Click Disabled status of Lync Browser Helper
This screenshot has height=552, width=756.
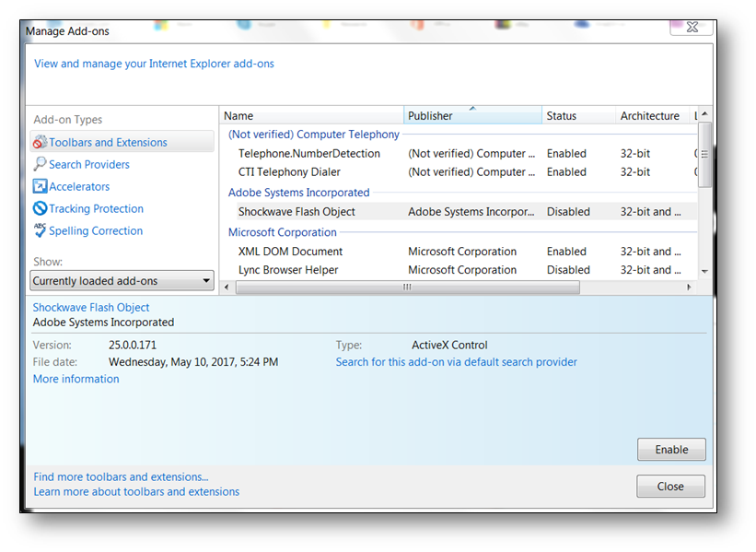(568, 270)
